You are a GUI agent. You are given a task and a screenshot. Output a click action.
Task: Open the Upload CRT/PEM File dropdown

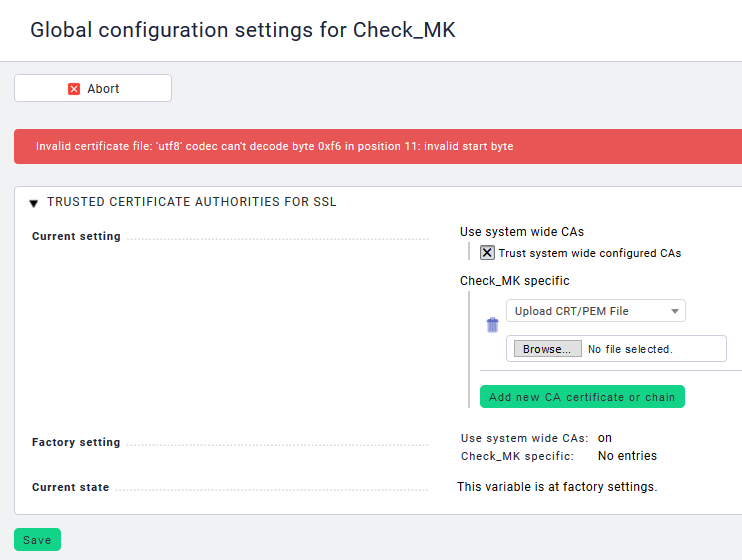pos(595,311)
